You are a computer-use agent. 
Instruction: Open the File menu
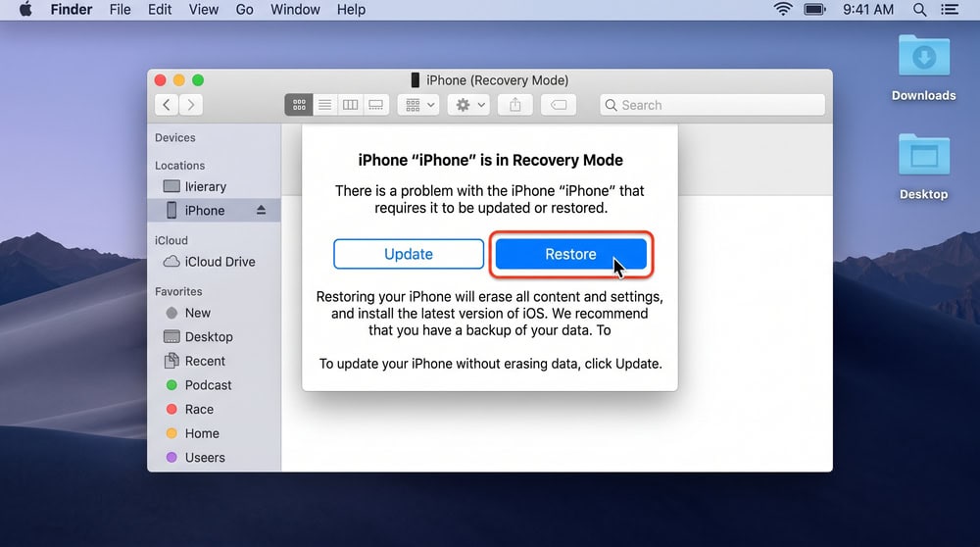[x=120, y=10]
